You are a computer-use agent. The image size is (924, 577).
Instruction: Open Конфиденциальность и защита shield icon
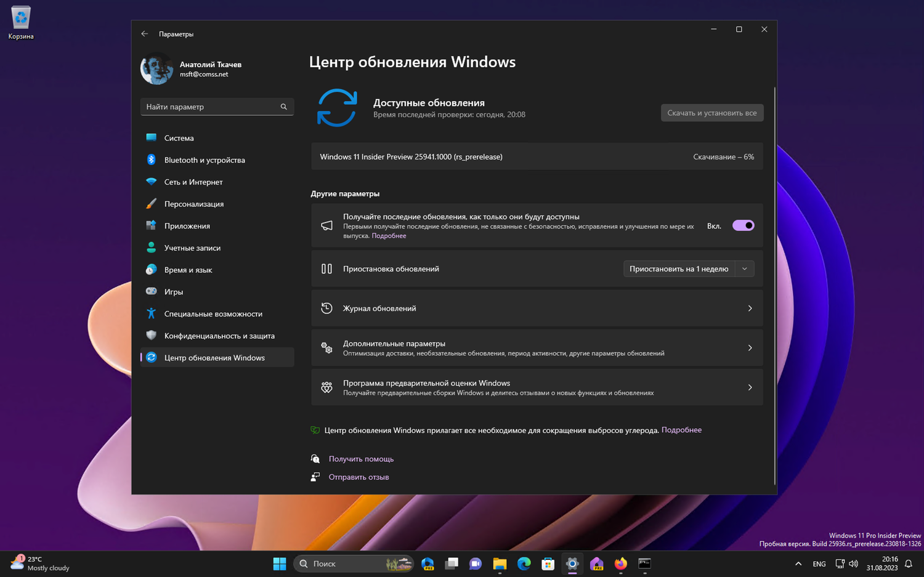[x=152, y=336]
